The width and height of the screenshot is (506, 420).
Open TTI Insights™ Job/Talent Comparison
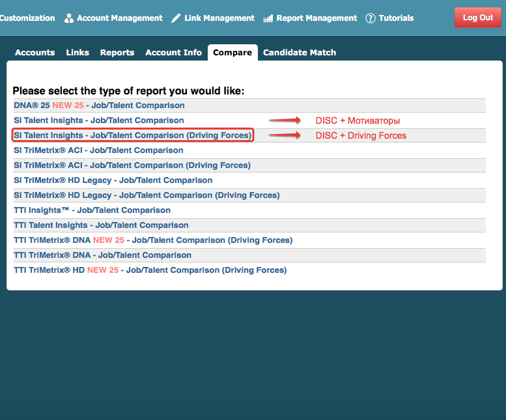[92, 210]
